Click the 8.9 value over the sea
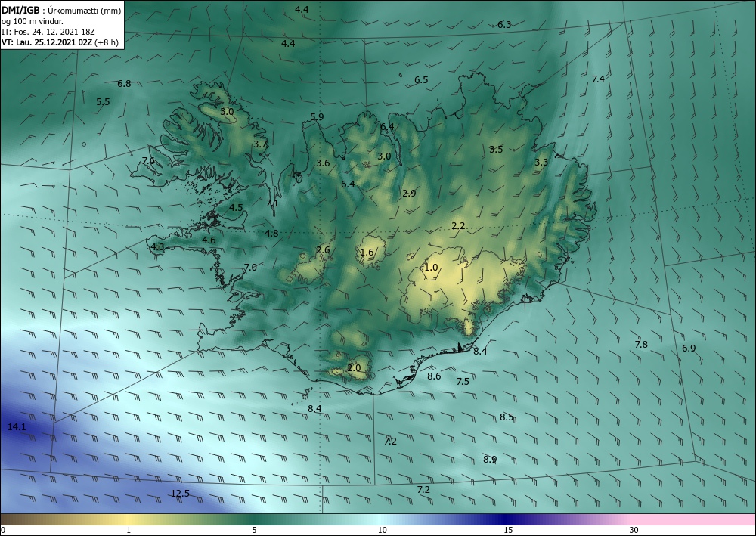Image resolution: width=756 pixels, height=536 pixels. [x=491, y=460]
